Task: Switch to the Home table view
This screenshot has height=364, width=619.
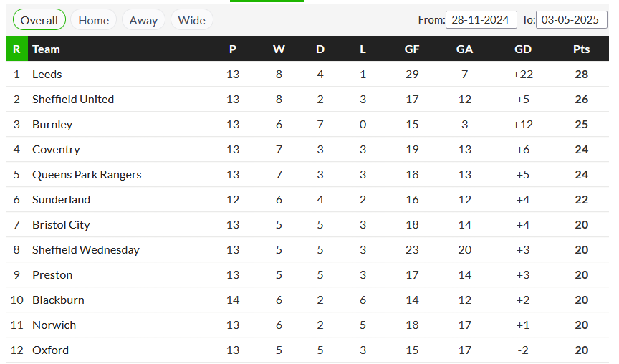Action: tap(94, 20)
